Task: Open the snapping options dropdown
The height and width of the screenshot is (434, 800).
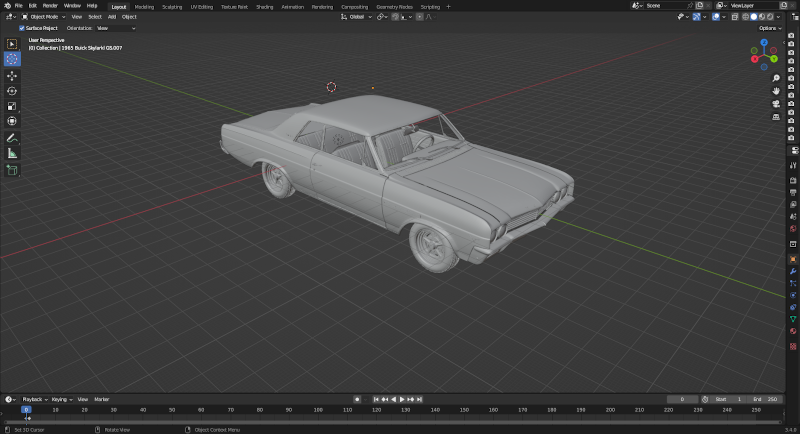Action: [x=406, y=17]
